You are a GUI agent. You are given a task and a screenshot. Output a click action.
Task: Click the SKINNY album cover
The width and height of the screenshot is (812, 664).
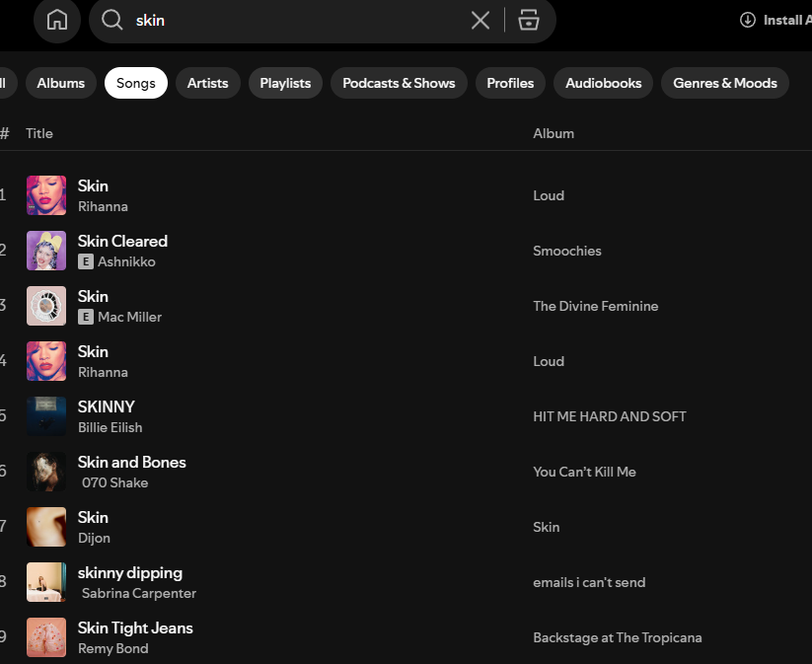46,416
